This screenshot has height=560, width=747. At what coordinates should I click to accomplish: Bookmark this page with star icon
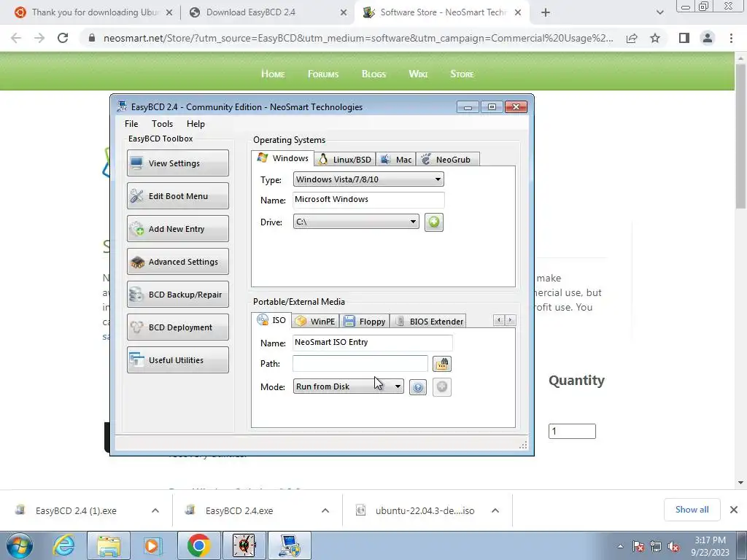(x=655, y=38)
